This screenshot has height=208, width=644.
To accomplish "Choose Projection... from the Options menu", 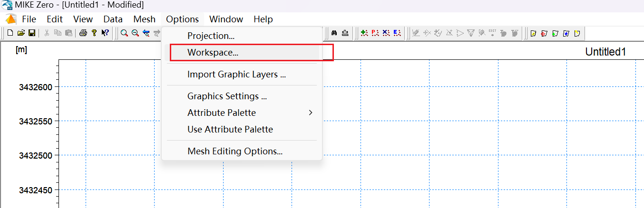I will [x=242, y=36].
